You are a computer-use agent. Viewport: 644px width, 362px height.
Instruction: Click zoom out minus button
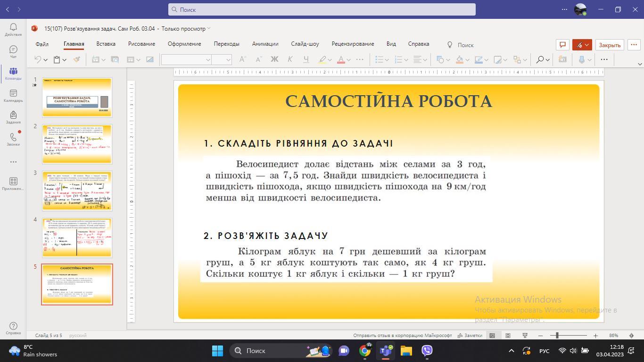540,336
